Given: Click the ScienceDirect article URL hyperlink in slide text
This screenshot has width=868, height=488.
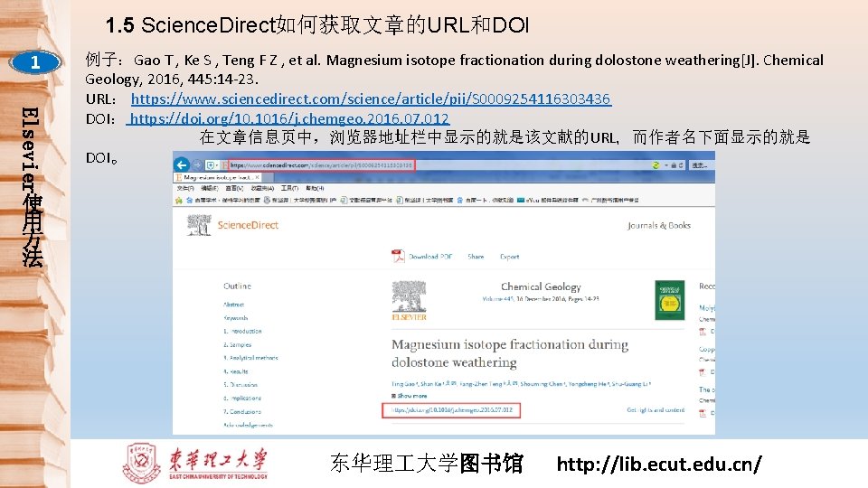Looking at the screenshot, I should coord(371,99).
